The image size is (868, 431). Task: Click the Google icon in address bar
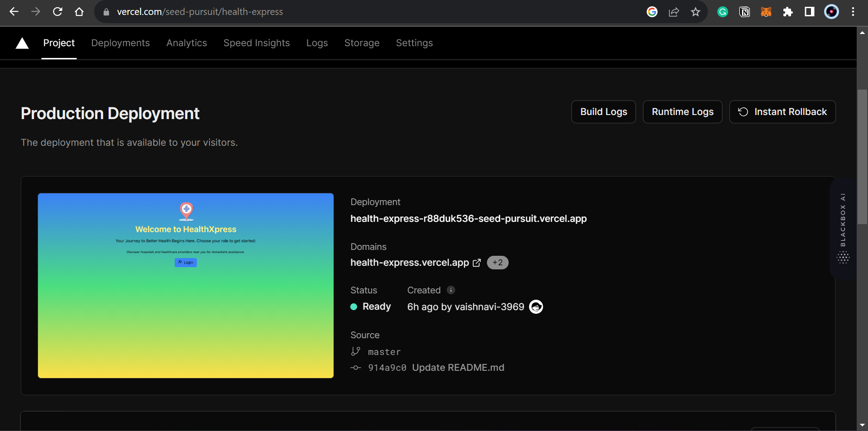click(x=652, y=12)
